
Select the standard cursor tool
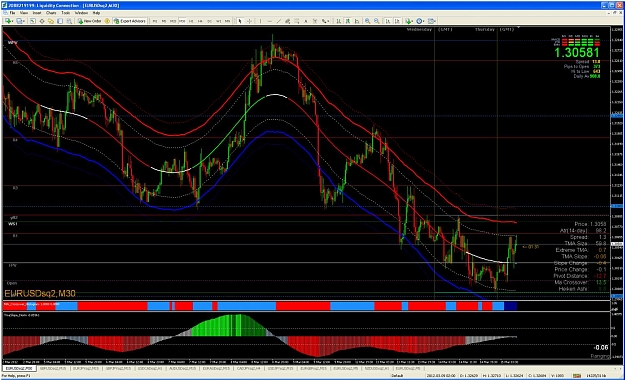pos(240,21)
